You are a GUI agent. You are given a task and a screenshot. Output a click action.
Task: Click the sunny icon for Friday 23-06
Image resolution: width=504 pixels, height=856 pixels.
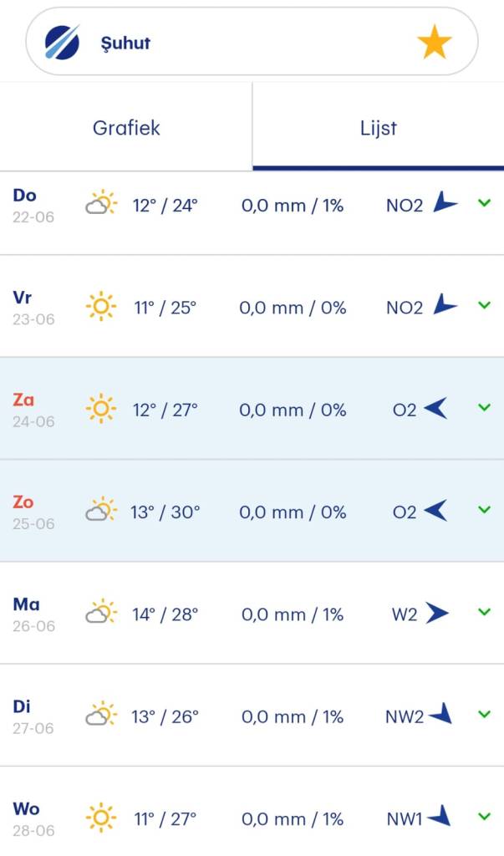(x=101, y=307)
